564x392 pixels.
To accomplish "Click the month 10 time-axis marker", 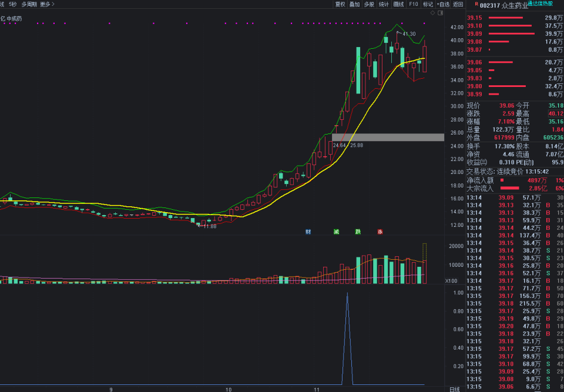I will [229, 390].
